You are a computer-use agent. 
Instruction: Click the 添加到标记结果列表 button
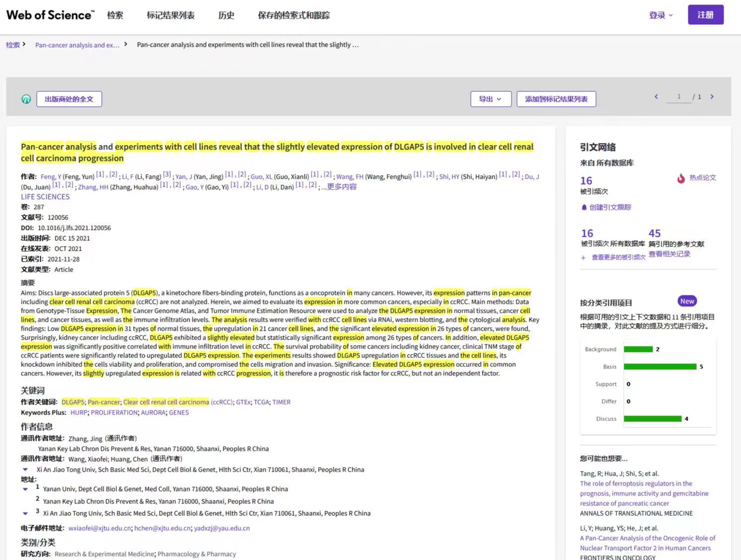(x=556, y=99)
